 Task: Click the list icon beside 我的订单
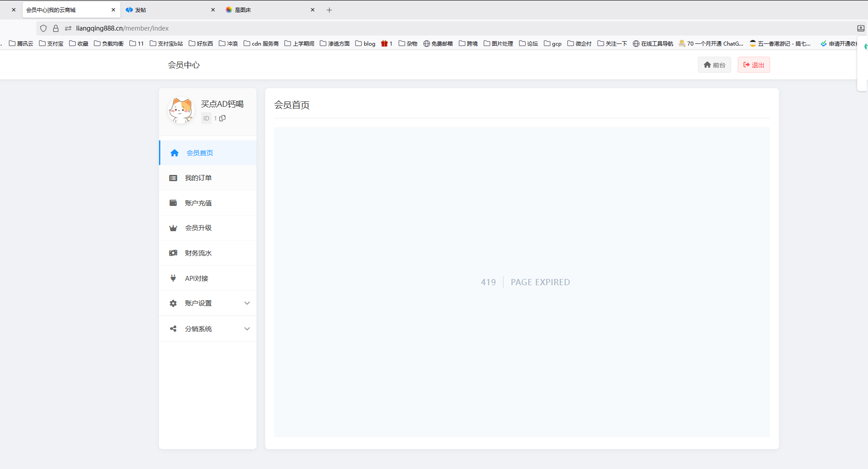pos(173,178)
